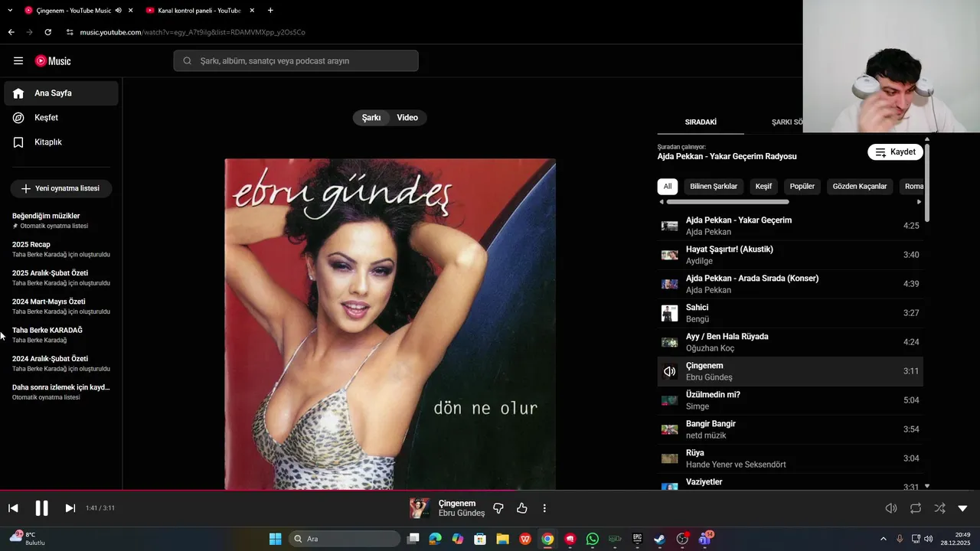Select Popüler filter chip

click(802, 187)
